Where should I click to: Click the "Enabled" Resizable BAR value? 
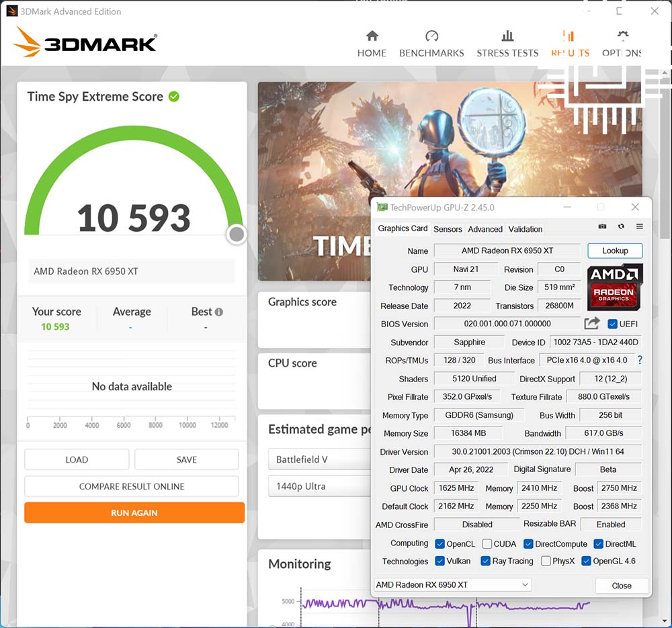click(611, 525)
